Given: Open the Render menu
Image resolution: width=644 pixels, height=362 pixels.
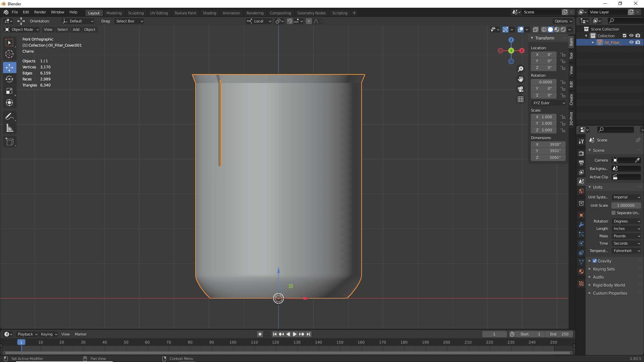Looking at the screenshot, I should click(x=40, y=12).
